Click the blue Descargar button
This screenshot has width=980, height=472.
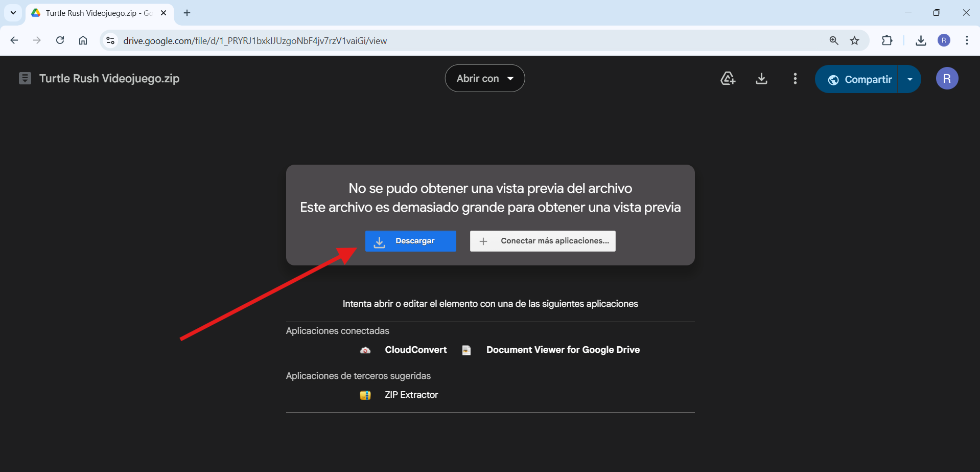click(x=410, y=241)
